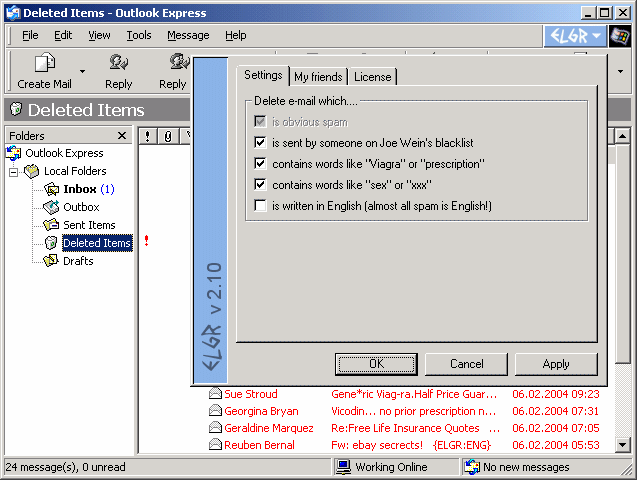This screenshot has width=637, height=480.
Task: Click the 'Working Online' status text
Action: click(x=391, y=467)
